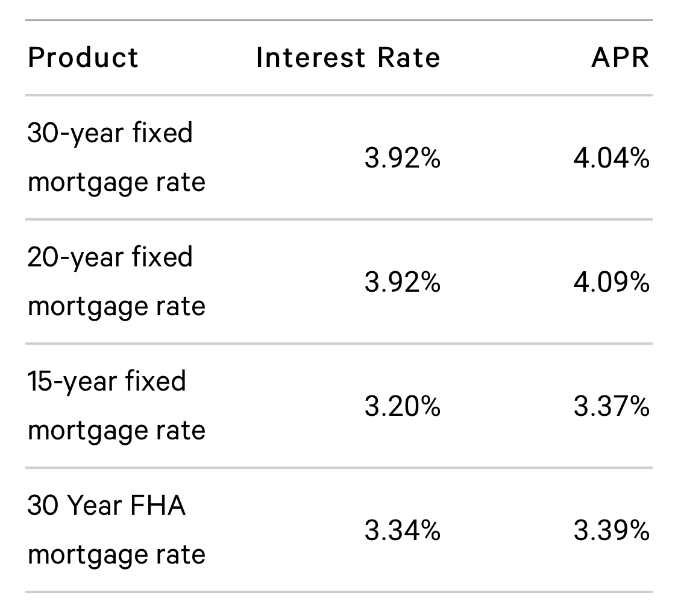This screenshot has width=678, height=616.
Task: Click the 20-year fixed 3.92% interest rate
Action: click(402, 283)
